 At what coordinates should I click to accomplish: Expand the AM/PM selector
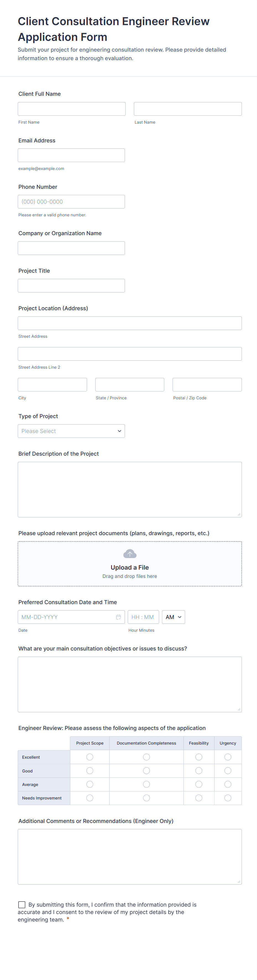click(x=173, y=617)
